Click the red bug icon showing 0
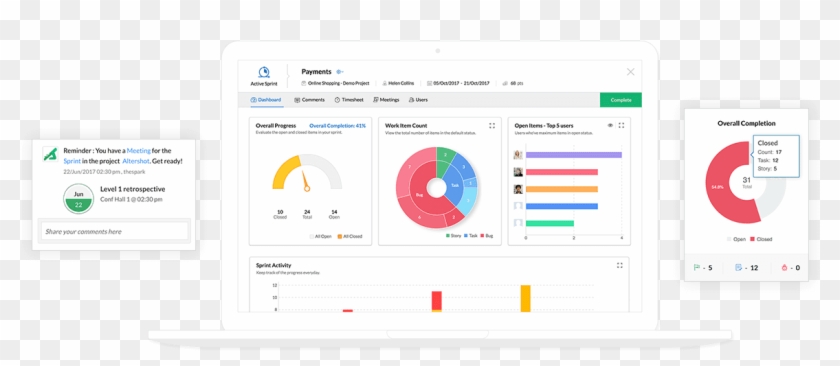 (785, 267)
